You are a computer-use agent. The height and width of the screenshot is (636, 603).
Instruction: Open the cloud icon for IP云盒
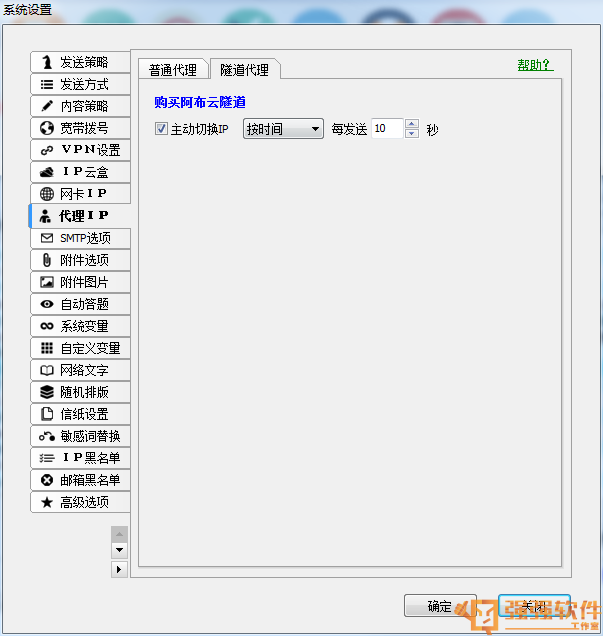coord(47,172)
